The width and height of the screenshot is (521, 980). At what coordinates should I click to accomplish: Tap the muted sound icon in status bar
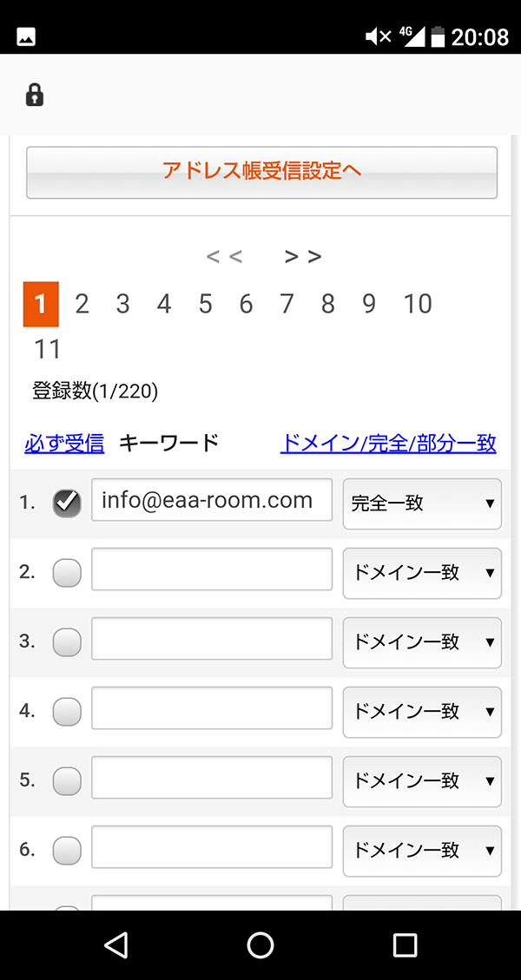click(378, 36)
